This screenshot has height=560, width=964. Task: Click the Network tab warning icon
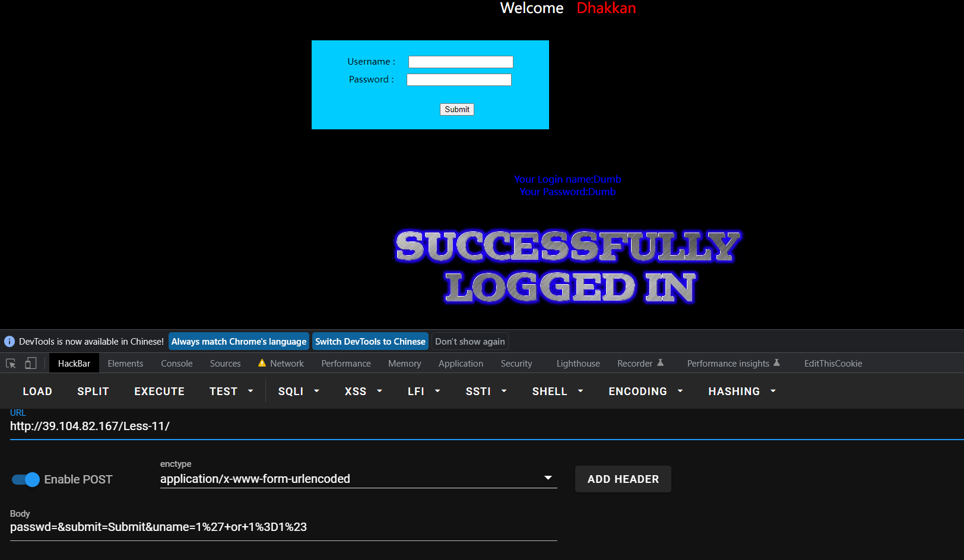pyautogui.click(x=262, y=363)
